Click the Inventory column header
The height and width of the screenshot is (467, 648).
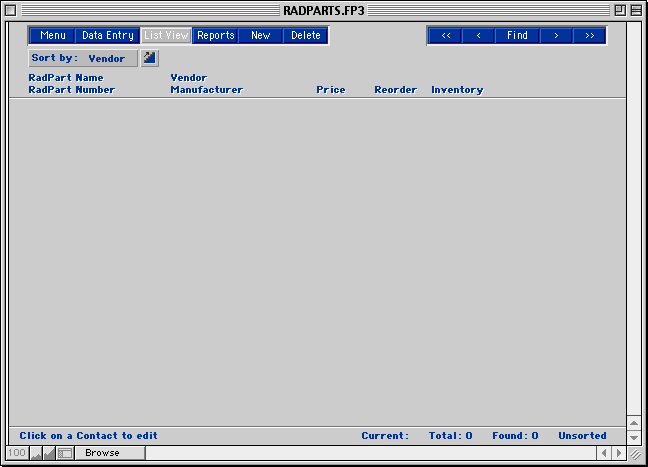pyautogui.click(x=457, y=90)
